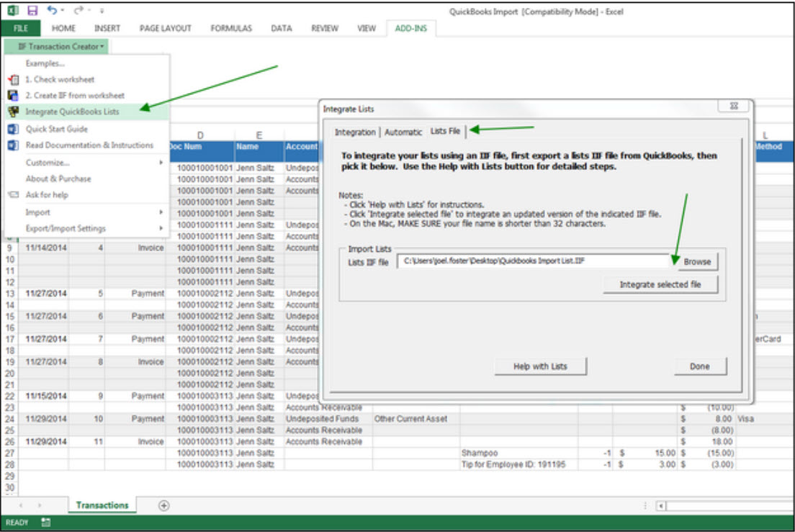Click the Visa cell in row 24
The height and width of the screenshot is (532, 795).
[765, 419]
